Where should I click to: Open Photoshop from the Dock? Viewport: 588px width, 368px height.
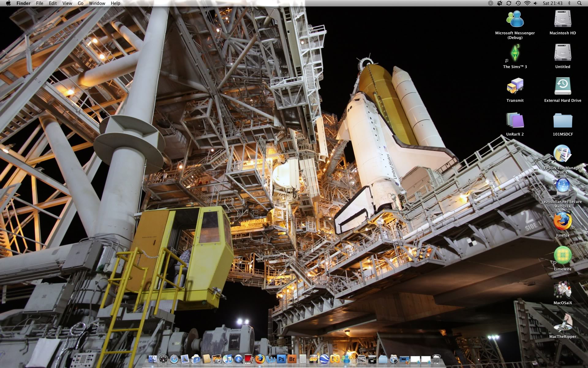(x=281, y=359)
